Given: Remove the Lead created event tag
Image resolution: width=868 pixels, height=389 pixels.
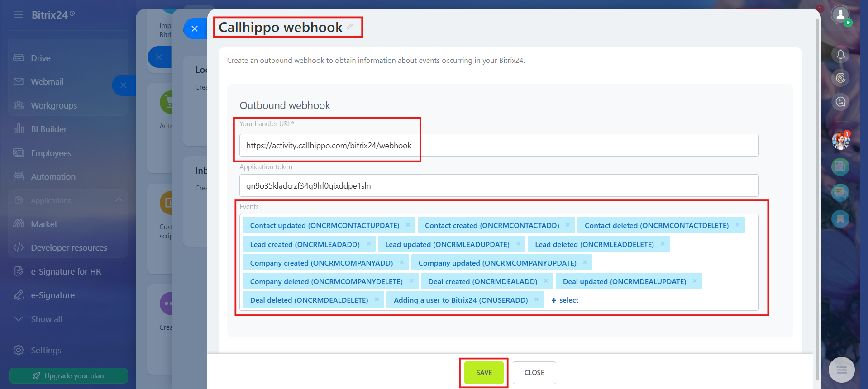Looking at the screenshot, I should (368, 244).
